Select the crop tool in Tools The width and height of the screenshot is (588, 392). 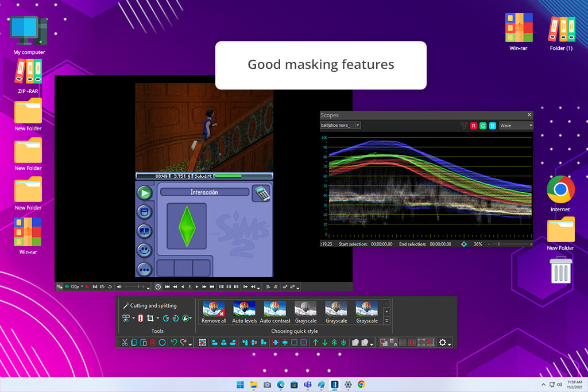(150, 318)
